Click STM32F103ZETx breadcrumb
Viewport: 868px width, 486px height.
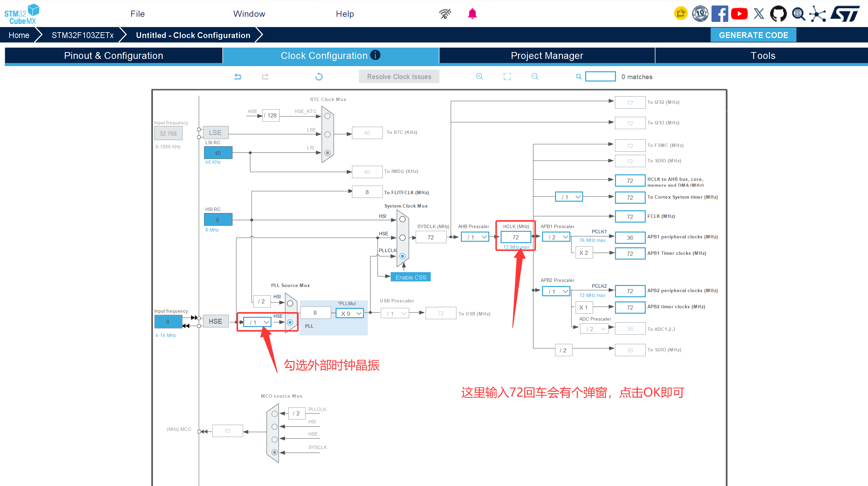pos(83,35)
